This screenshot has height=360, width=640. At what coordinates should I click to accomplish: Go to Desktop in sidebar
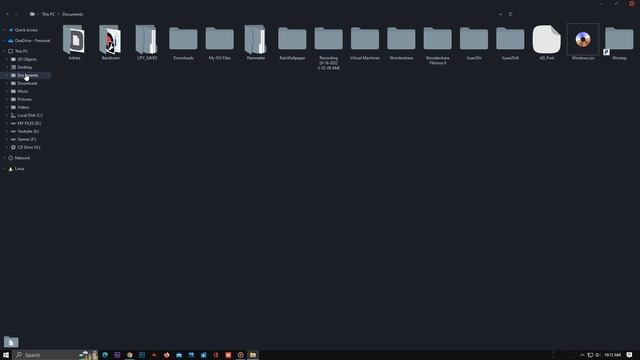coord(24,67)
